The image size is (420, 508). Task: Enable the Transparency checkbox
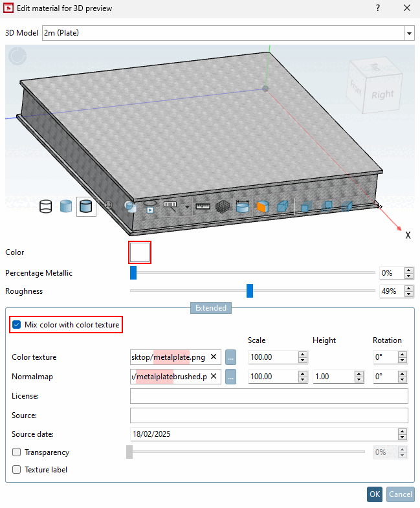coord(17,452)
